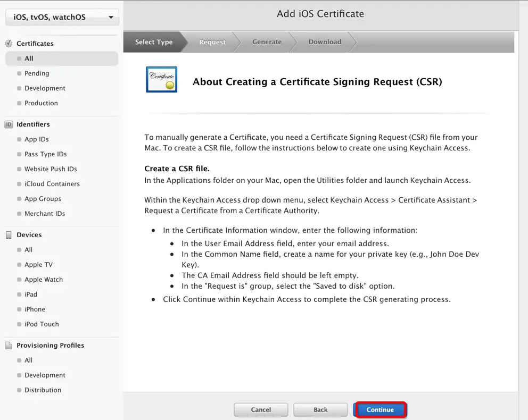Click the 'Add iOS Certificate' title
Viewport: 528px width, 420px height.
[320, 14]
